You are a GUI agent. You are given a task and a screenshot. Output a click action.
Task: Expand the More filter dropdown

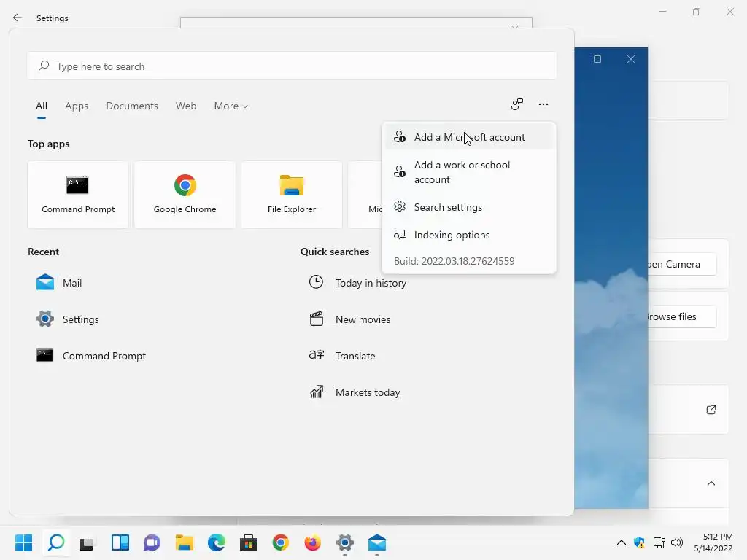(231, 106)
